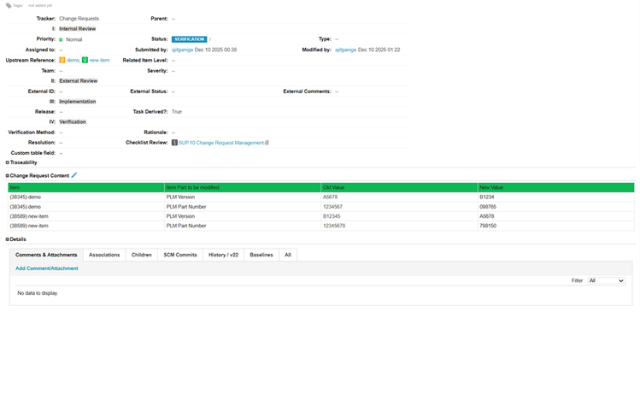The width and height of the screenshot is (640, 400).
Task: Click the green Normal priority indicator
Action: (61, 40)
